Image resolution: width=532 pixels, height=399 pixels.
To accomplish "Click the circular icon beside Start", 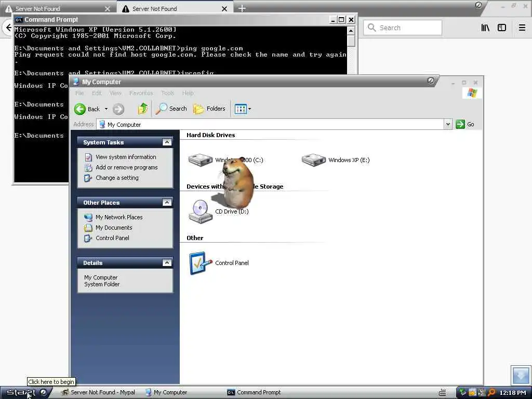I will (44, 392).
